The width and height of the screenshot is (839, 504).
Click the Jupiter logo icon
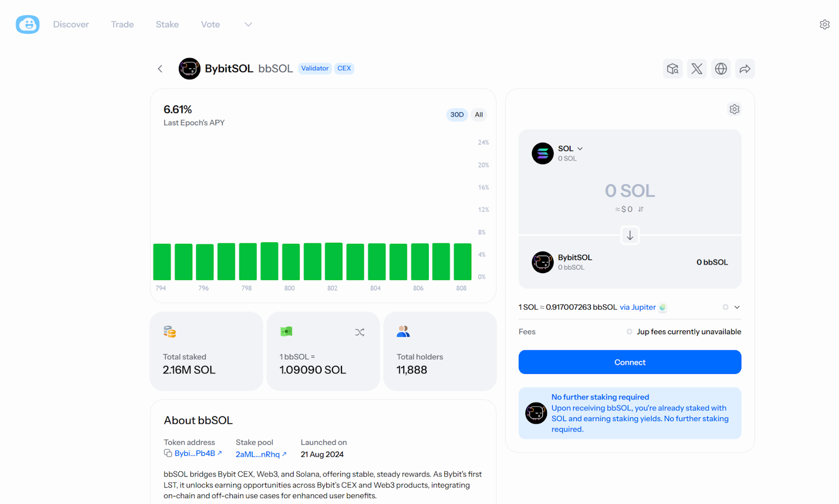[662, 307]
